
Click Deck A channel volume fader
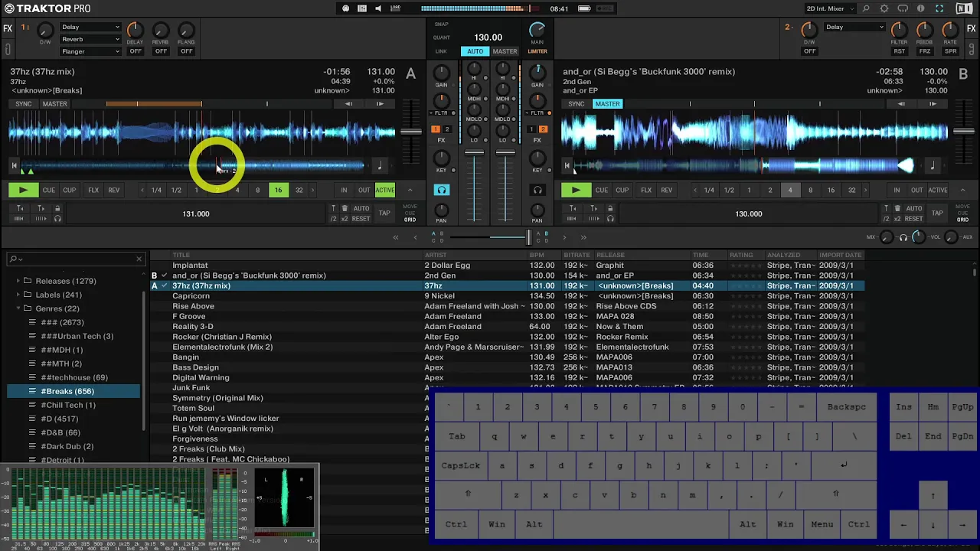(475, 153)
